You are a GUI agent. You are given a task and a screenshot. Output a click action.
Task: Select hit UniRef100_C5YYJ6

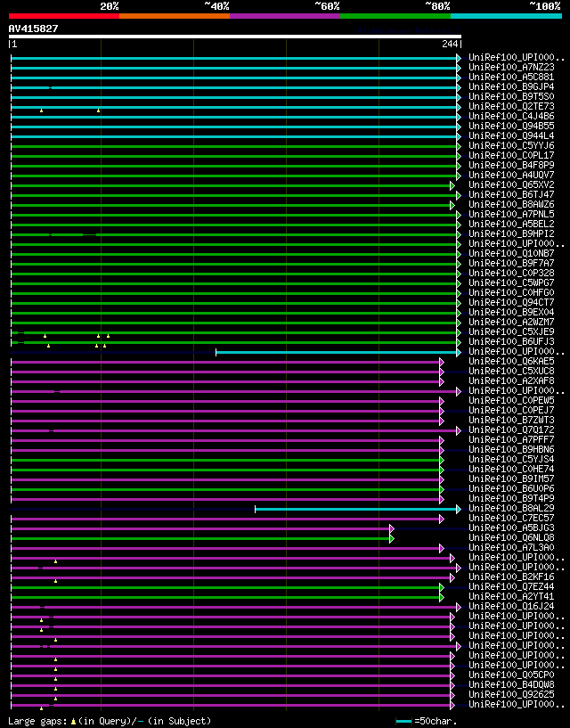511,145
